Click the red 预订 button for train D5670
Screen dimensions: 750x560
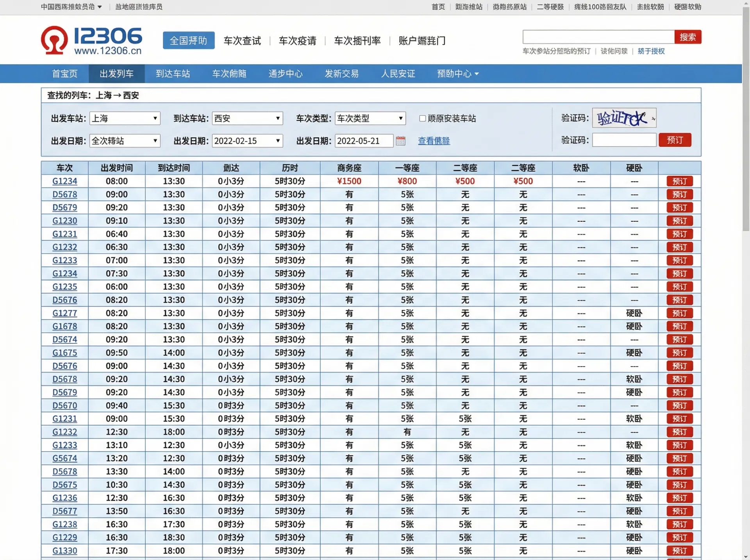[679, 405]
